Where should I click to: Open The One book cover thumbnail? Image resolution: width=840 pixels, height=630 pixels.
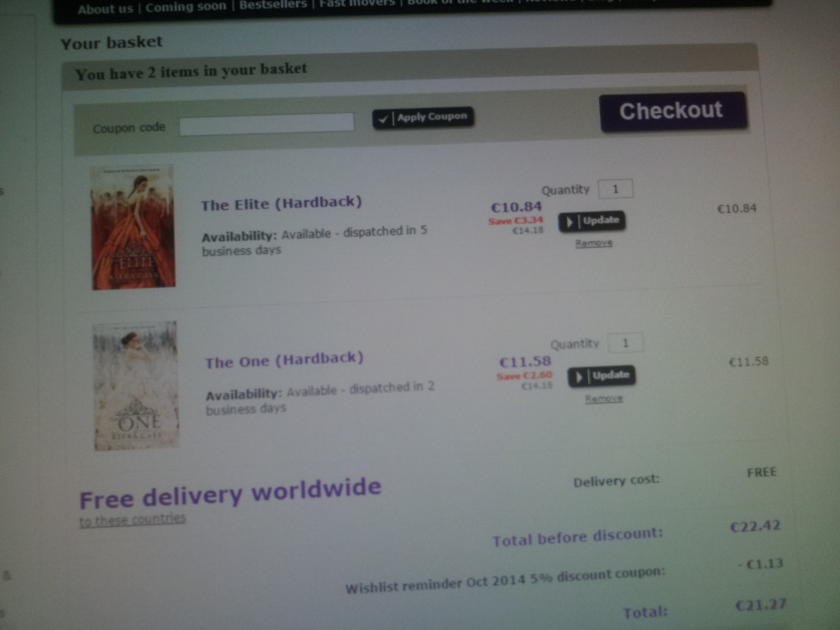(x=136, y=386)
